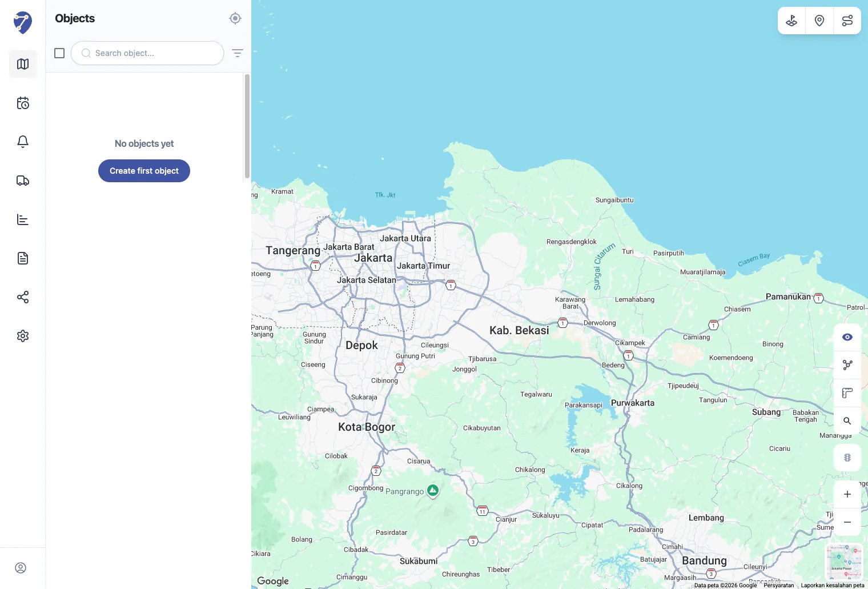Open the document icon in the sidebar
Screen dimensions: 868x589
point(23,258)
